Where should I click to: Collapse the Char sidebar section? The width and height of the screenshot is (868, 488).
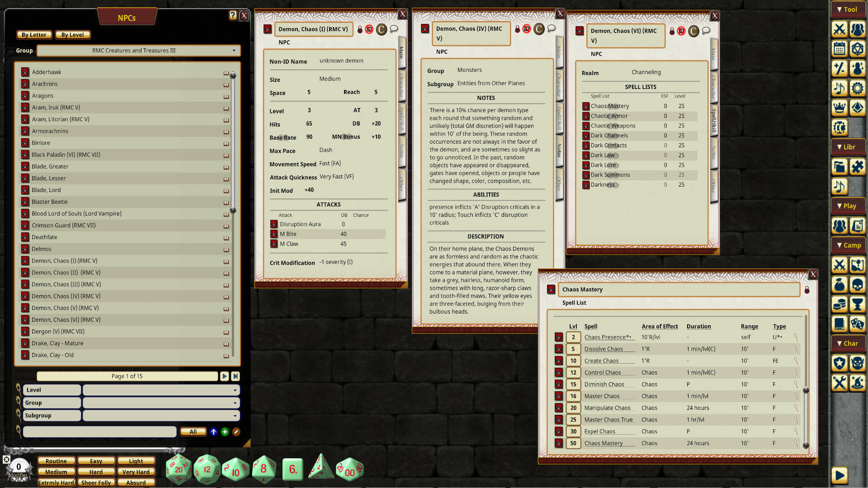(x=848, y=343)
